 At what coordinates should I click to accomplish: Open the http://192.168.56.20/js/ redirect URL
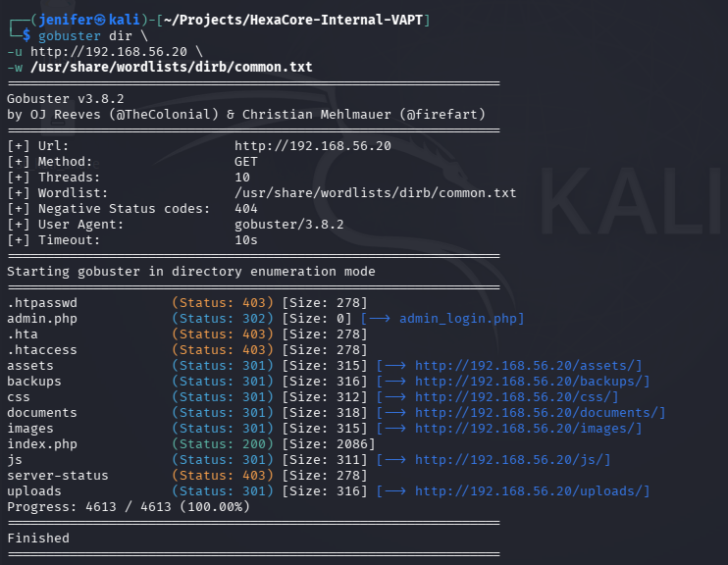[509, 460]
